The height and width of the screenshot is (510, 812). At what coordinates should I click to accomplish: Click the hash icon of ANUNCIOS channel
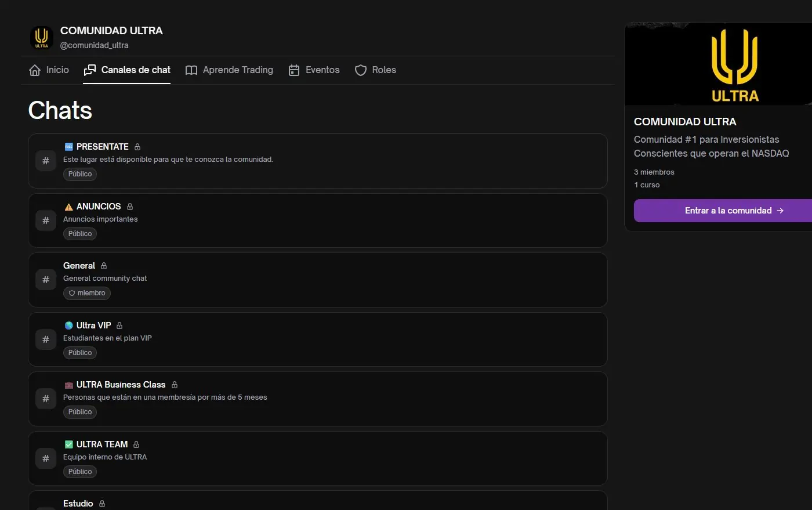coord(46,220)
